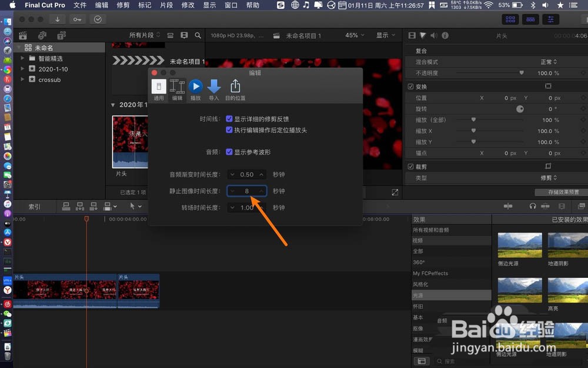Show the titles and generators sidebar
Viewport: 588px width, 368px height.
click(62, 35)
